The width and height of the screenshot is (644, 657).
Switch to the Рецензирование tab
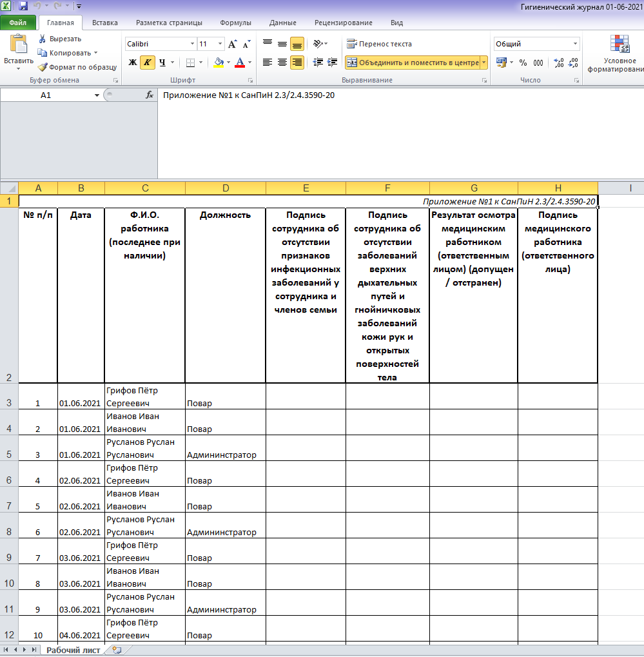point(344,23)
